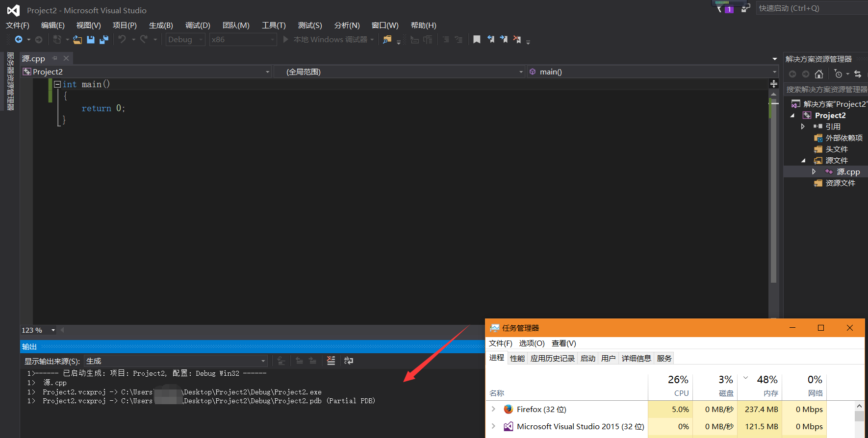Open the 文件(F) menu in Visual Studio
This screenshot has height=438, width=868.
[18, 25]
